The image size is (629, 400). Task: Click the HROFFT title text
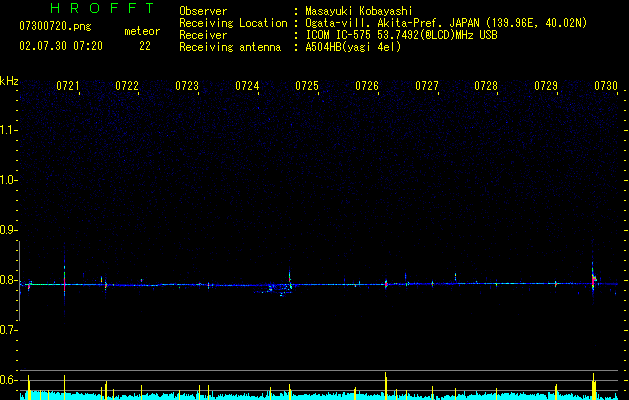(x=103, y=8)
